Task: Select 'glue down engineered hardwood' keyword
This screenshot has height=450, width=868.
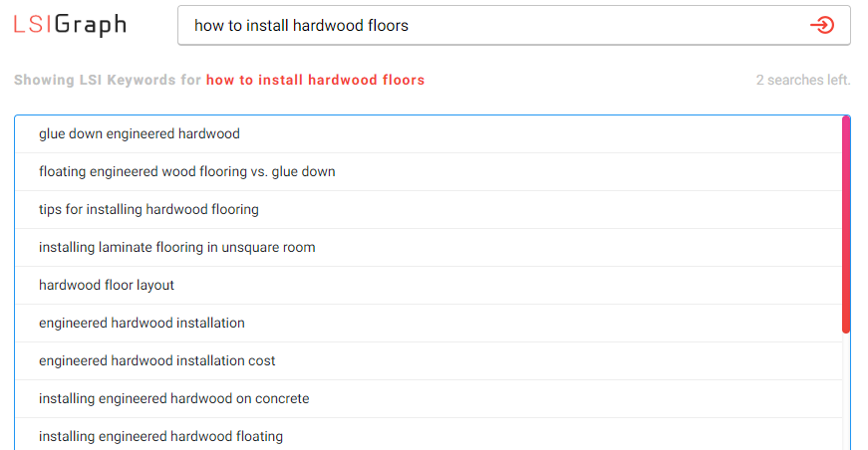Action: (429, 133)
